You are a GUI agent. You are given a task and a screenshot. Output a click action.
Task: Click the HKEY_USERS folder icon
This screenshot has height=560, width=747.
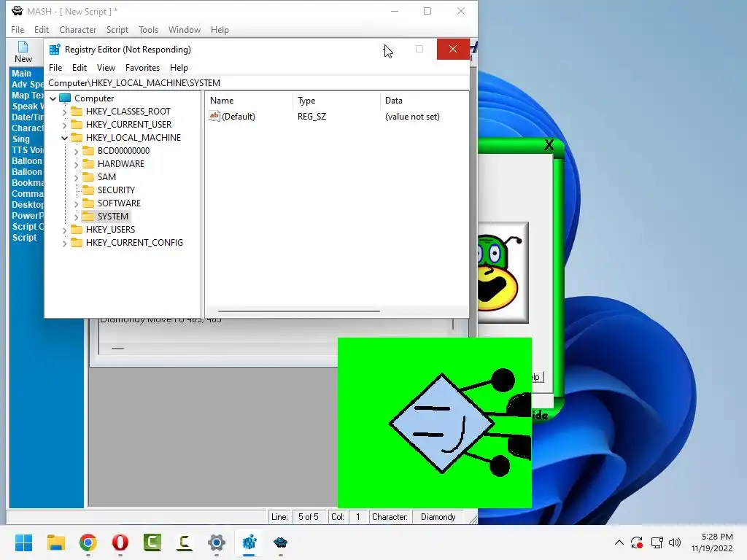[x=77, y=230]
